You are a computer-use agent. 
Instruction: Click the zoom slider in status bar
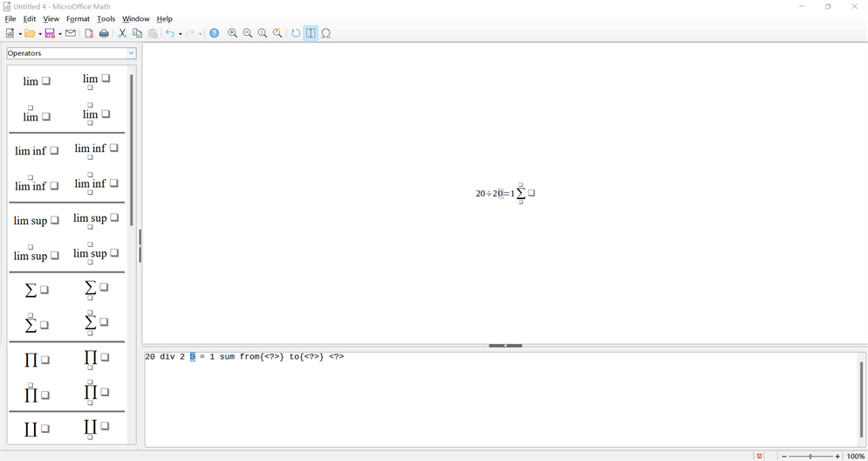coord(810,456)
